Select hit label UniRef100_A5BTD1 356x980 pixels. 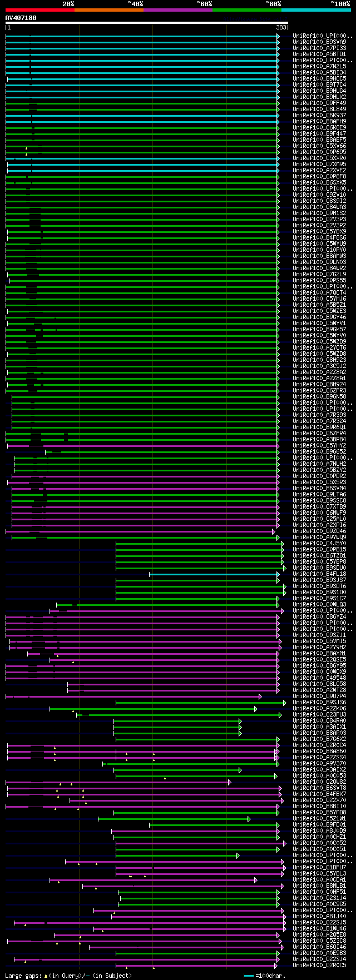click(x=319, y=54)
